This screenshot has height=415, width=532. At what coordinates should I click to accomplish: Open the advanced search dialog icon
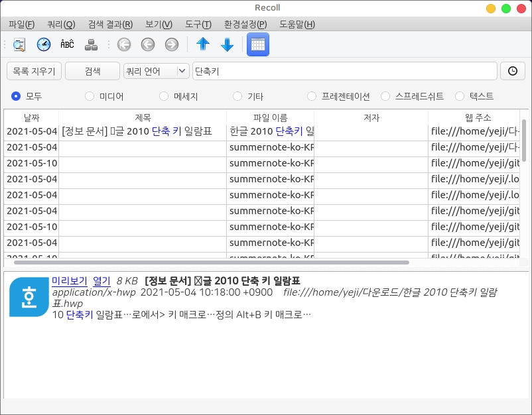[19, 44]
